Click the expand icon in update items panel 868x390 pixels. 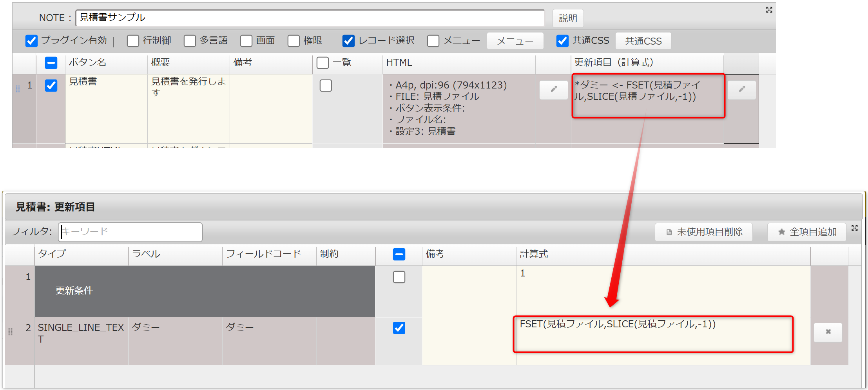pos(855,228)
